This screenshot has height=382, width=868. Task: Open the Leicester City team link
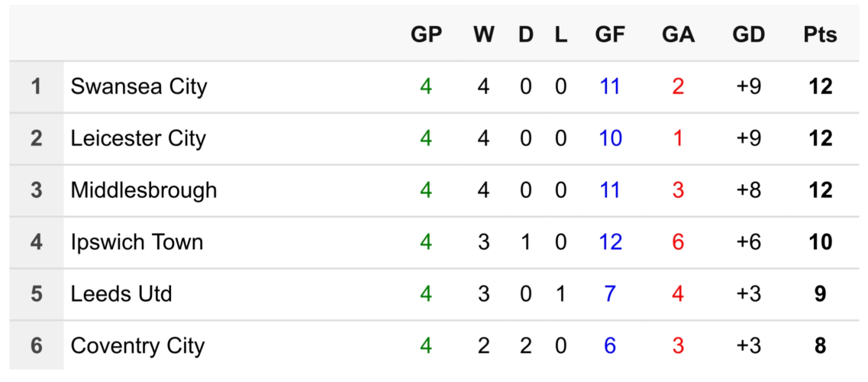click(138, 138)
